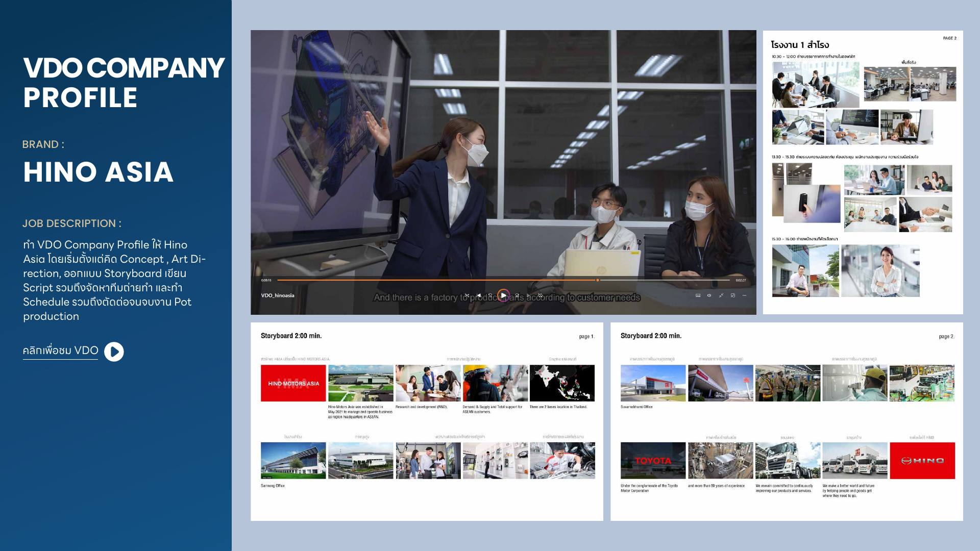Select the seated man outdoors photo on schedule sheet

coord(805,270)
